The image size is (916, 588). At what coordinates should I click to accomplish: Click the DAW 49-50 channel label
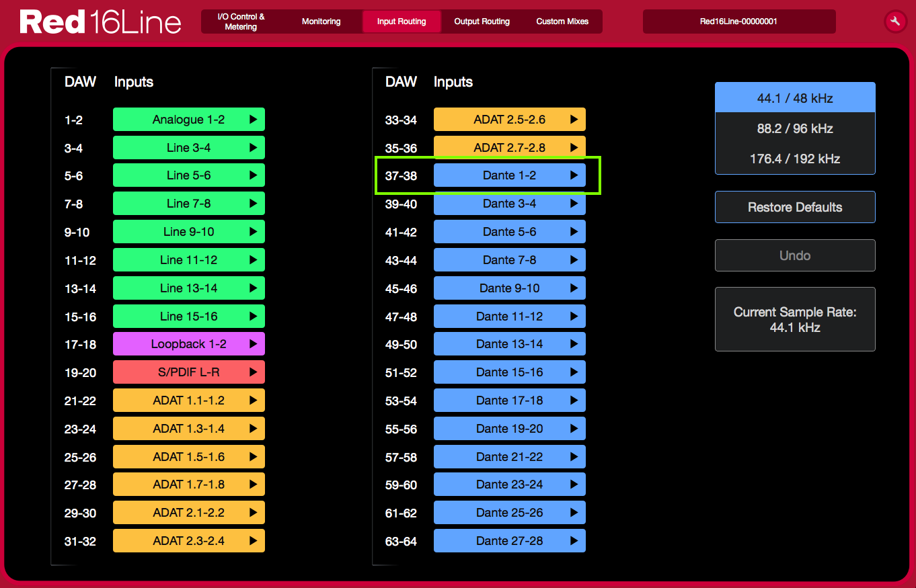(401, 345)
